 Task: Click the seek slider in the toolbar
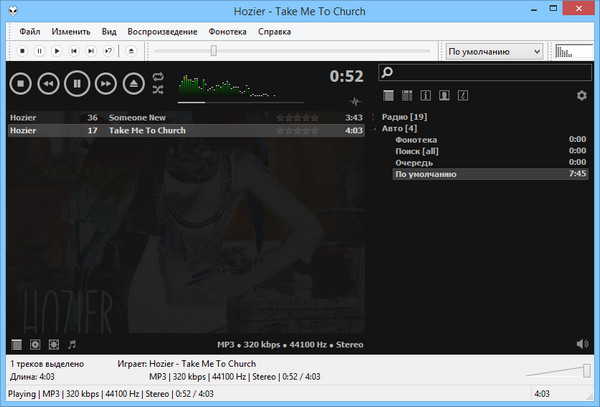(290, 50)
